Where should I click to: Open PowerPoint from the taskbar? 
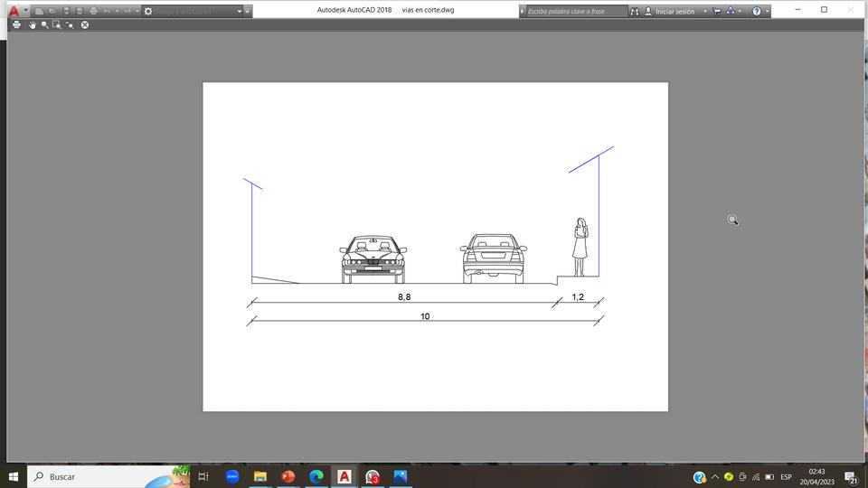(x=288, y=476)
